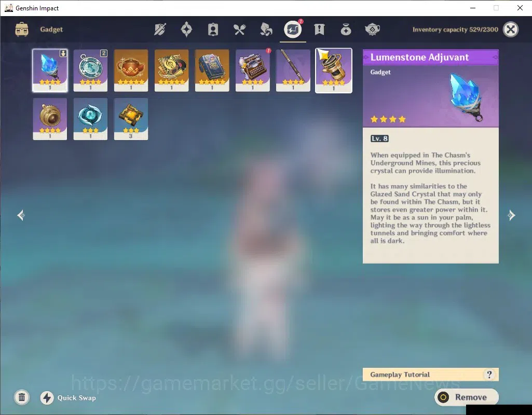The width and height of the screenshot is (532, 415).
Task: Go to next inventory page arrow
Action: pos(511,215)
